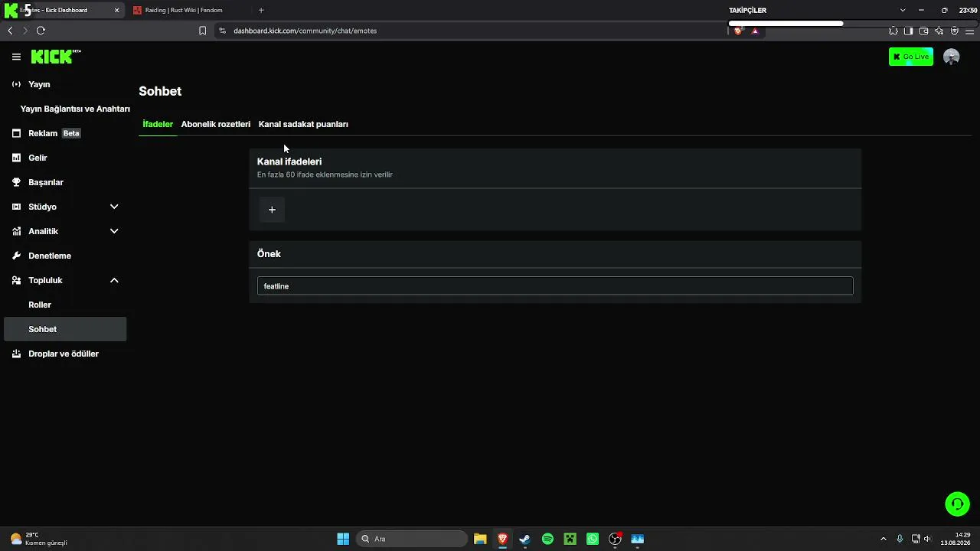Bookmark this page from the address bar

pos(202,31)
